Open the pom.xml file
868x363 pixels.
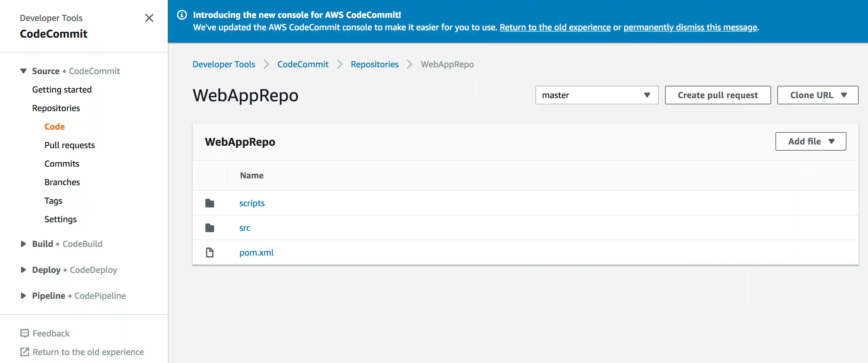[256, 252]
